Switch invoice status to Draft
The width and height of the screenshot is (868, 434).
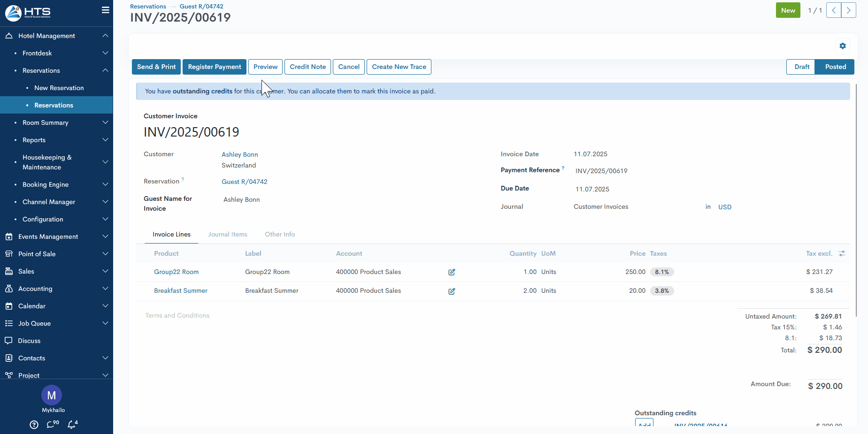tap(801, 67)
